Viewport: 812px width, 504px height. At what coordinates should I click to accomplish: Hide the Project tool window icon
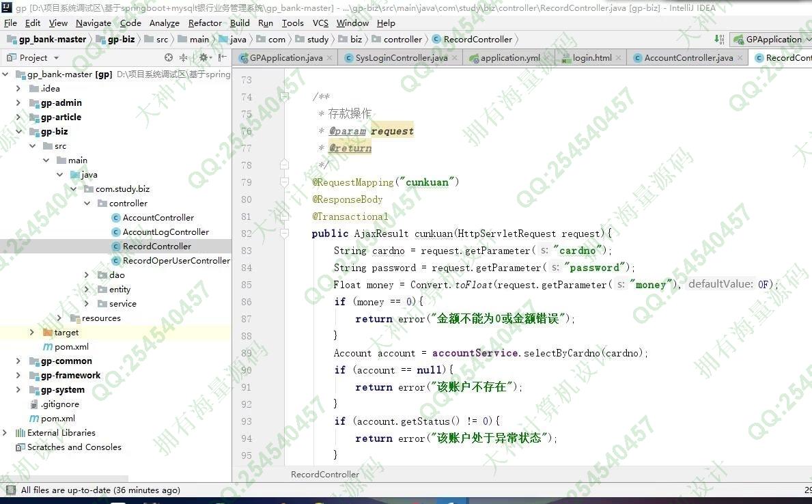[x=222, y=57]
